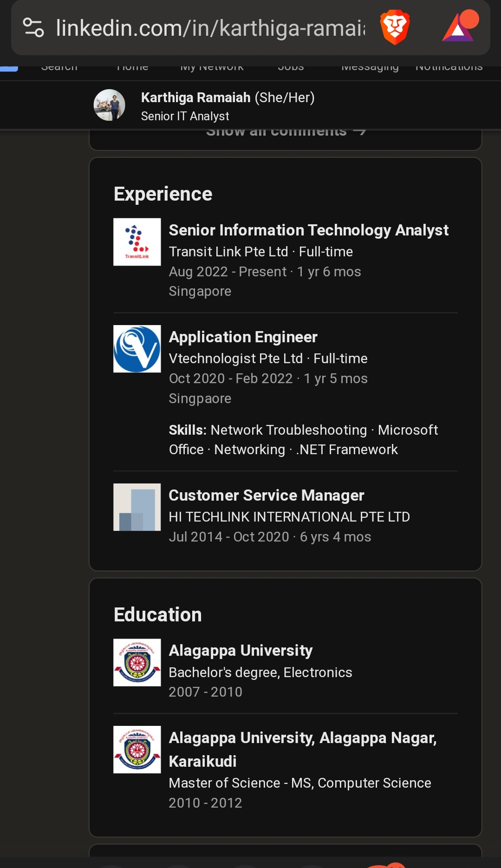Viewport: 501px width, 868px height.
Task: Open Brave Rewards triangle icon
Action: pos(460,26)
